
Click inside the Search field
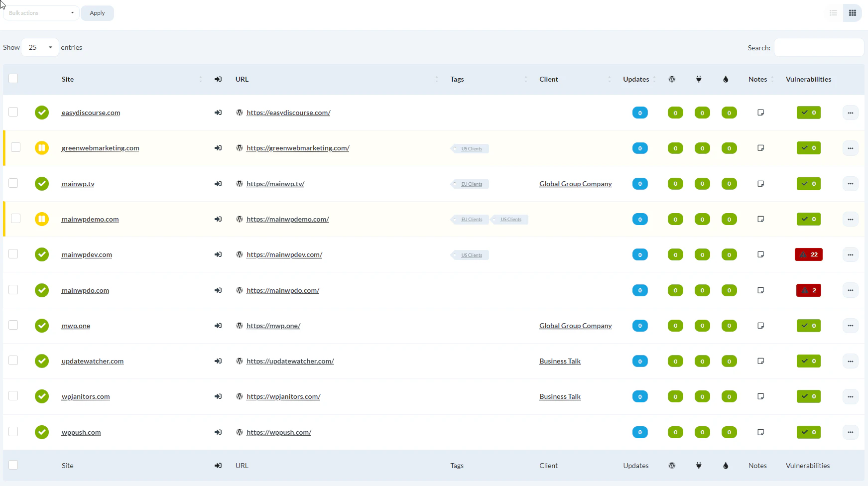coord(819,47)
